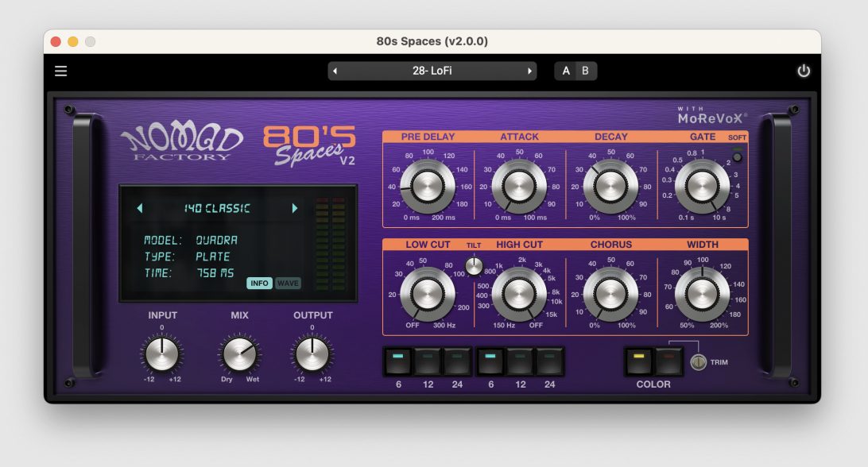
Task: Toggle the plugin power bypass icon
Action: pos(804,71)
